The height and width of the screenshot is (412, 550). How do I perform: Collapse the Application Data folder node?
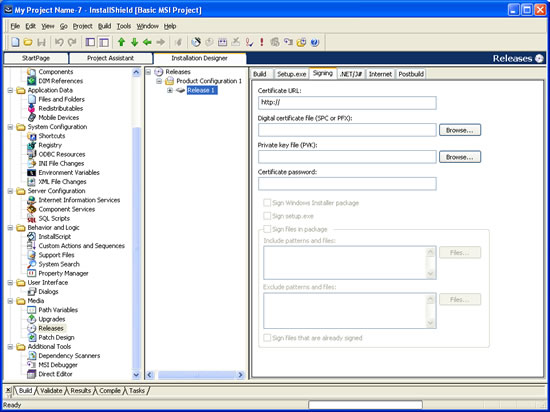[10, 90]
